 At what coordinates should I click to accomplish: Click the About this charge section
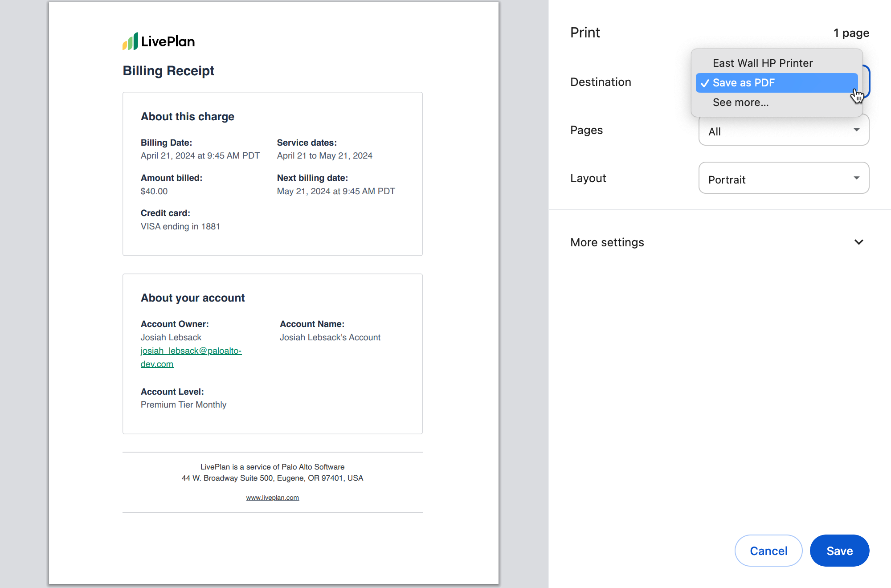click(187, 116)
